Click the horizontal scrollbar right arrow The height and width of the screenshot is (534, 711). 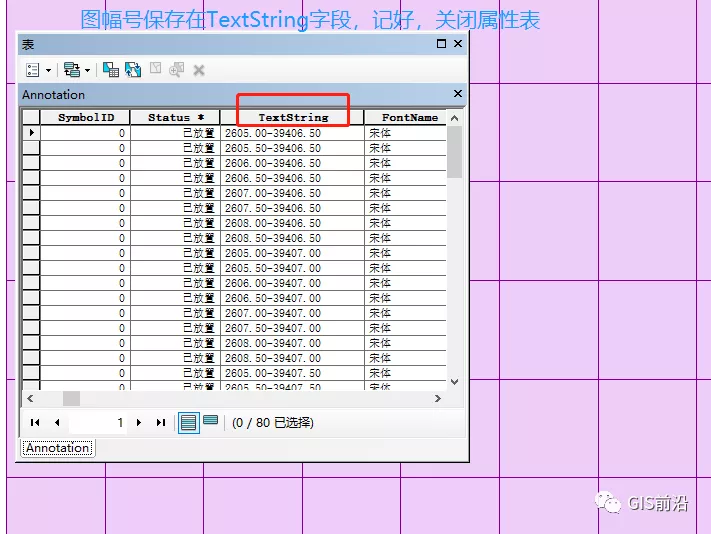(438, 398)
